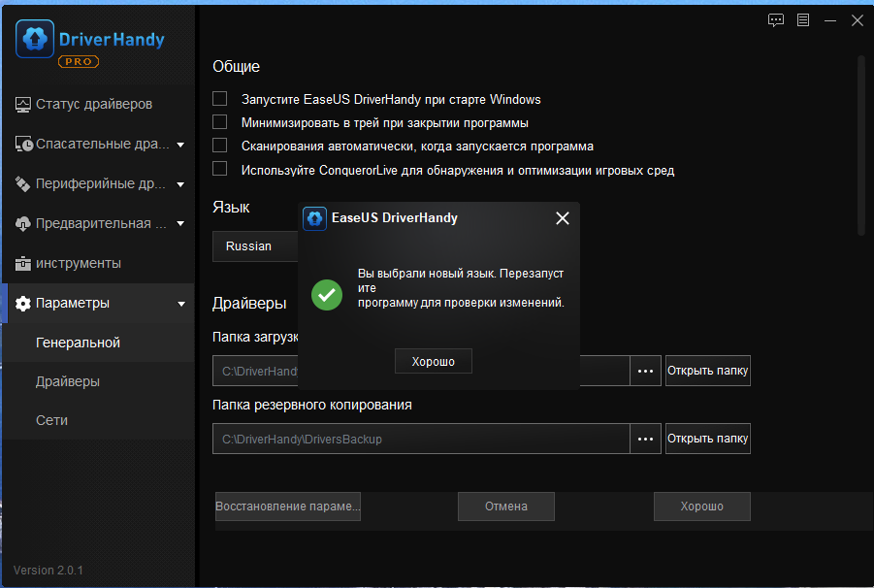Screen dimensions: 874x588
Task: Enable automatic scanning at program launch
Action: tap(219, 146)
